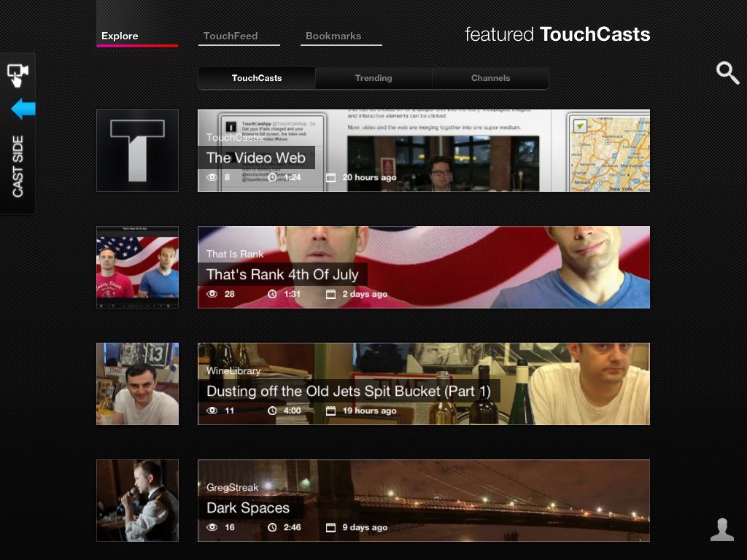Enable the TouchCasts filter view
This screenshot has height=560, width=747.
(256, 78)
